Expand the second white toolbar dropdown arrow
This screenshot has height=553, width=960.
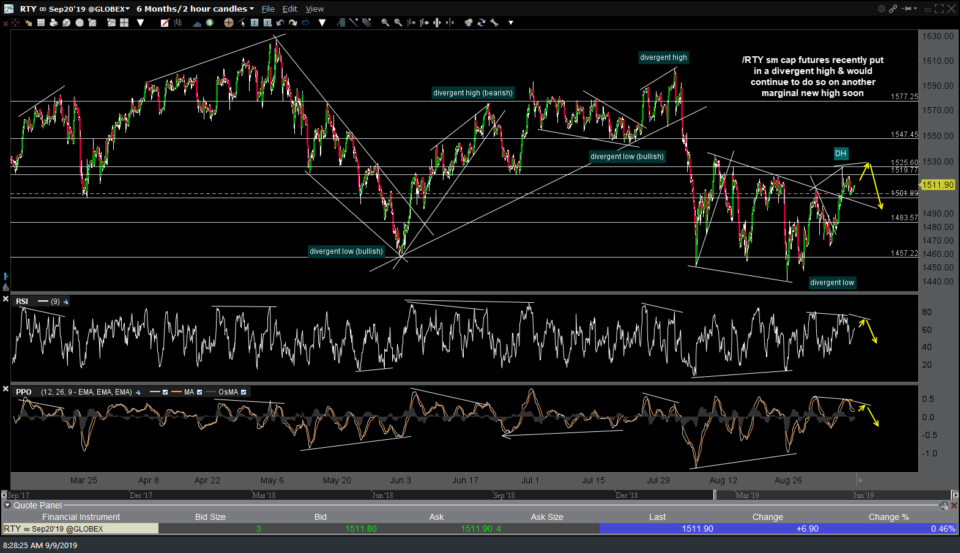(322, 23)
